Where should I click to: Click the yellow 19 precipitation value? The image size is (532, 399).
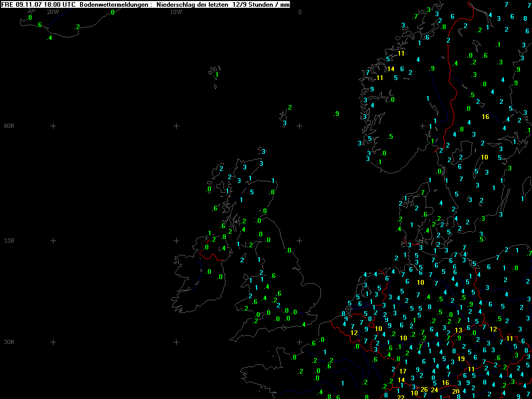(461, 359)
